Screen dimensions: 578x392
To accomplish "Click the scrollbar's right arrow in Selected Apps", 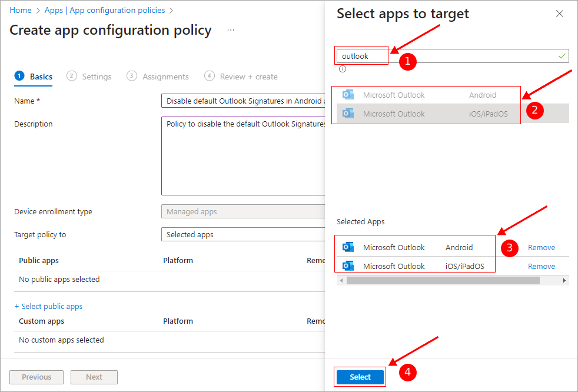I will [x=564, y=281].
